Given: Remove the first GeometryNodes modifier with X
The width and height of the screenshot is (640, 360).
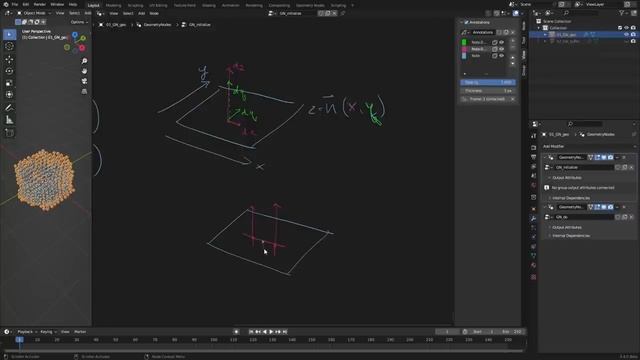Looking at the screenshot, I should tap(624, 157).
